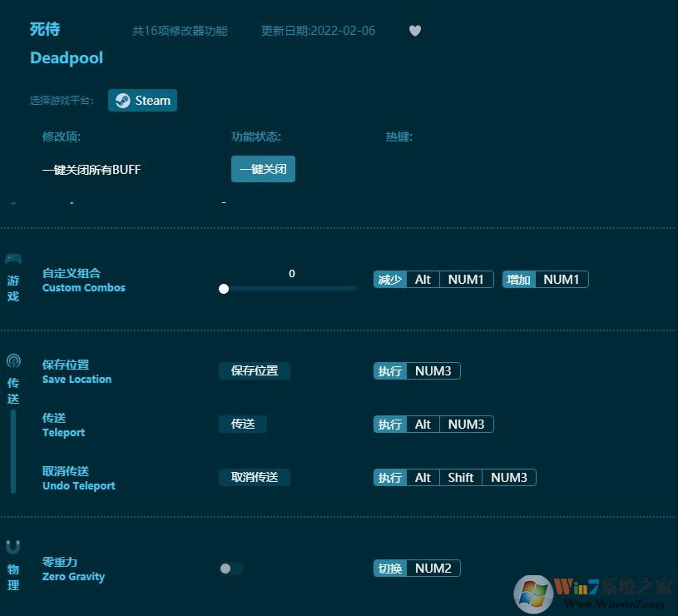Viewport: 678px width, 616px height.
Task: Select the Steam platform button
Action: tap(142, 101)
